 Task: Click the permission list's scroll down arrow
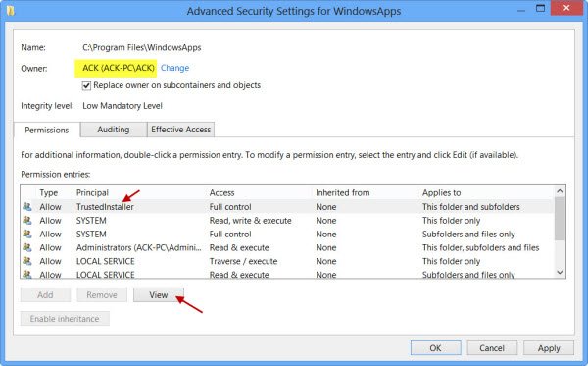(x=560, y=272)
